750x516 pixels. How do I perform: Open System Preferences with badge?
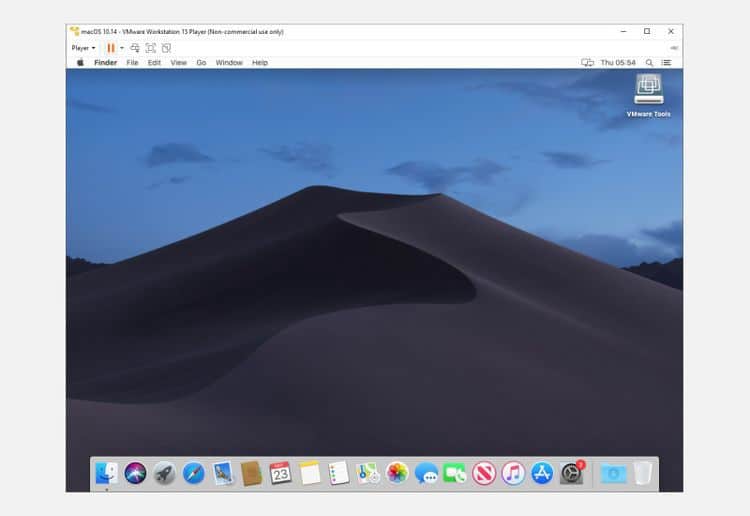(572, 473)
